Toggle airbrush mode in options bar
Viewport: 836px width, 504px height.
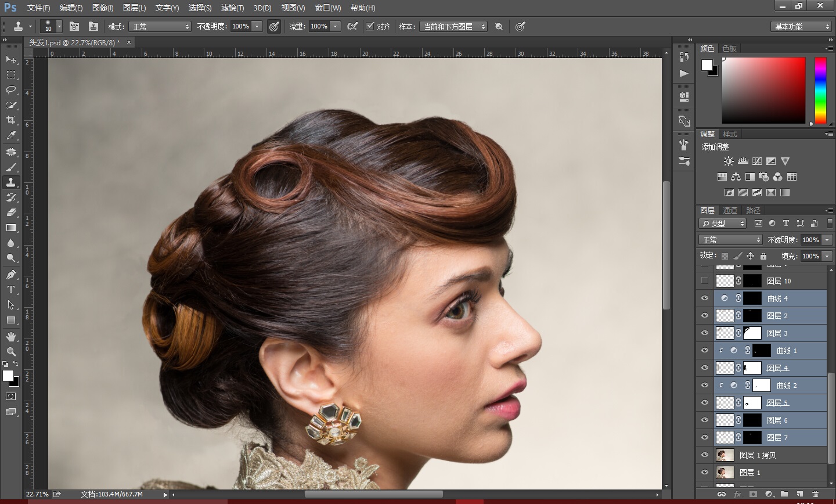point(352,26)
